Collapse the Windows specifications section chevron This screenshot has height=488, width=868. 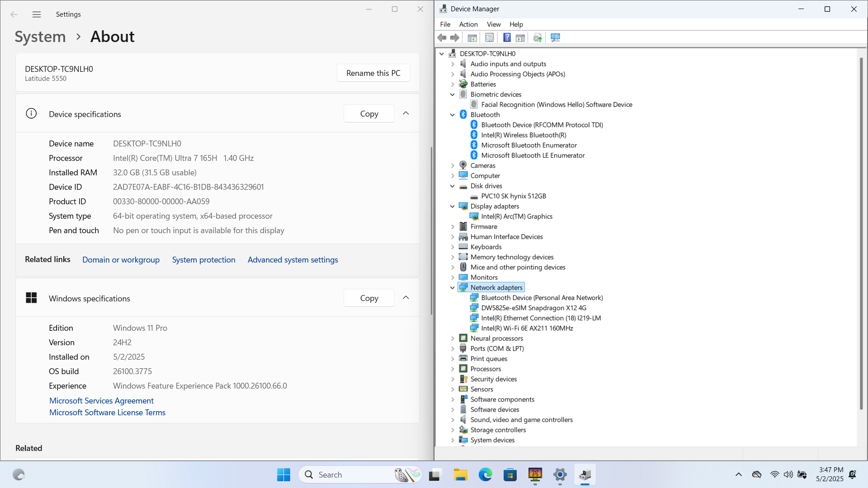(406, 298)
